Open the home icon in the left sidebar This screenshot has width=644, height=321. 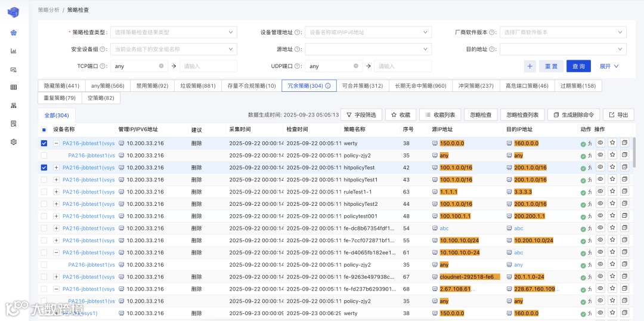(14, 32)
